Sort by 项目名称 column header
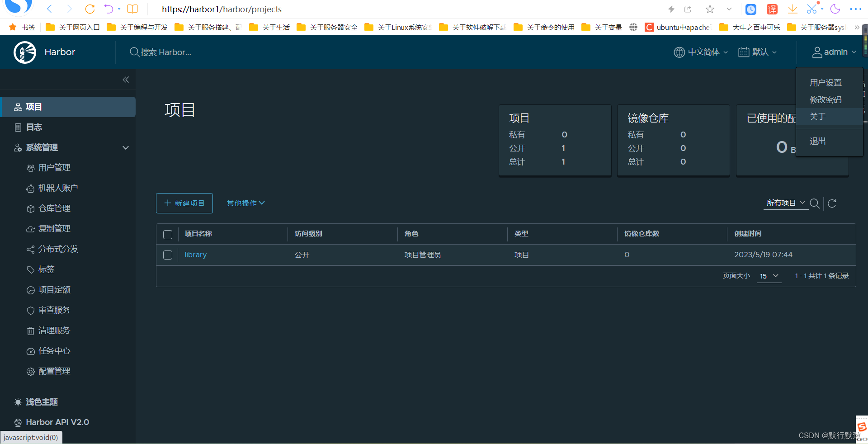The width and height of the screenshot is (868, 444). 198,234
